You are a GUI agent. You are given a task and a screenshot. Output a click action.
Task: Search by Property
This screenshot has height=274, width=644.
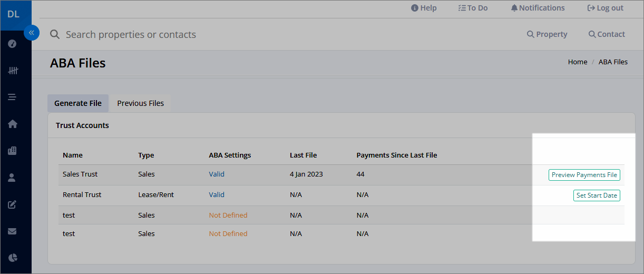(x=547, y=34)
